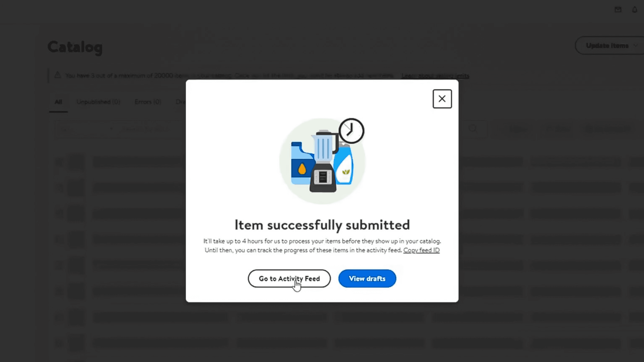
Task: Switch to the Unpublished (0) tab
Action: click(x=98, y=102)
